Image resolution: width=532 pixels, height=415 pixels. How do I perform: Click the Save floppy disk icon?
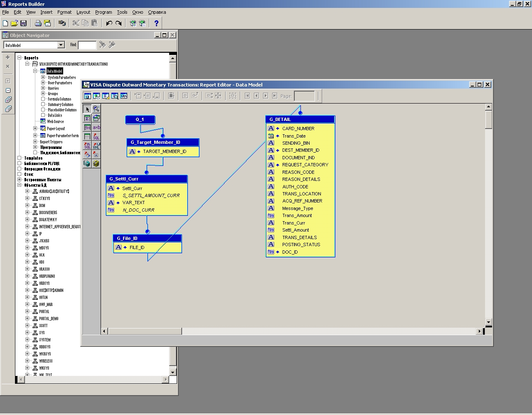(x=23, y=23)
